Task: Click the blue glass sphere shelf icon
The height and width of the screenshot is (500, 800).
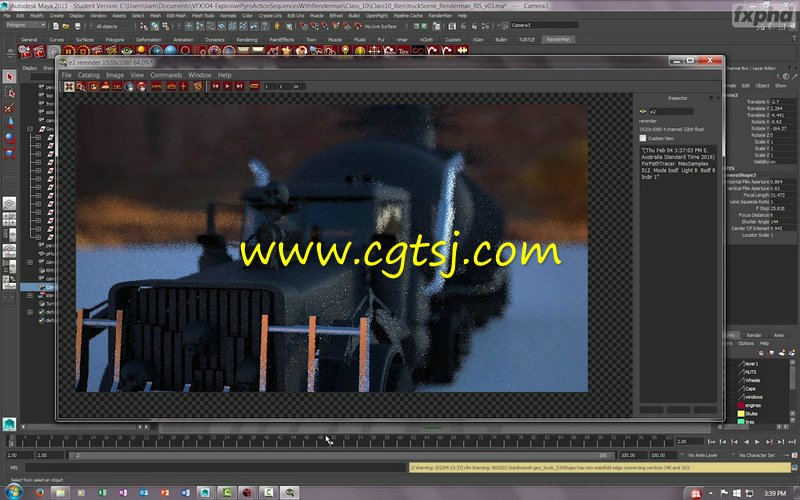Action: coord(170,51)
